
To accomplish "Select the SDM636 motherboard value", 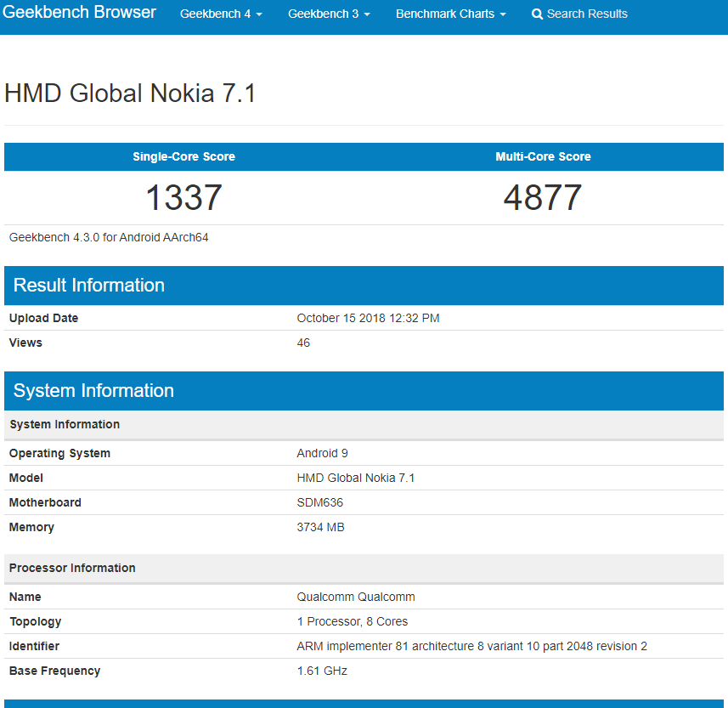I will [320, 502].
